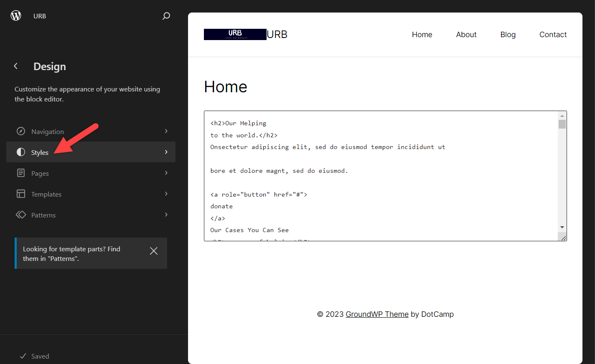Dismiss the template parts notice
Viewport: 595px width, 364px height.
point(154,251)
